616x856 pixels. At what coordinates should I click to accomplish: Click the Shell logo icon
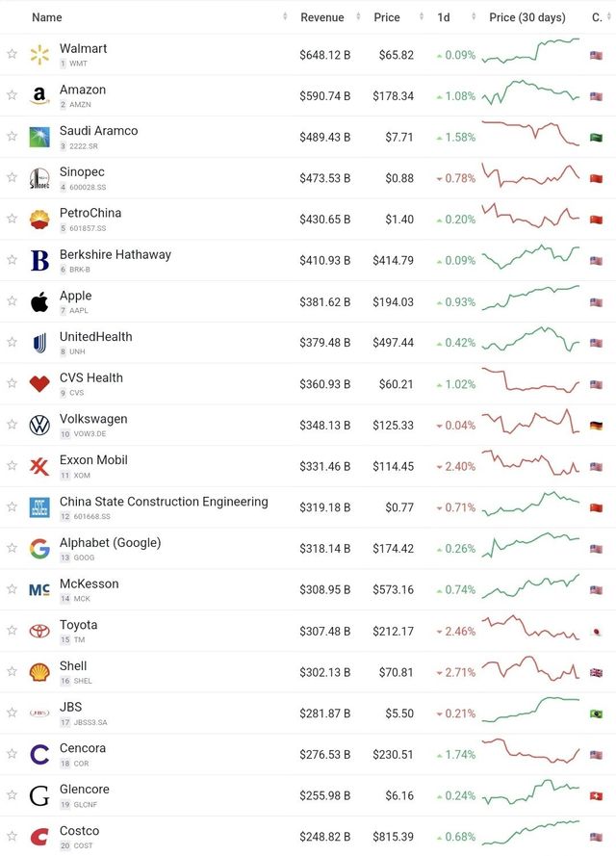(39, 672)
